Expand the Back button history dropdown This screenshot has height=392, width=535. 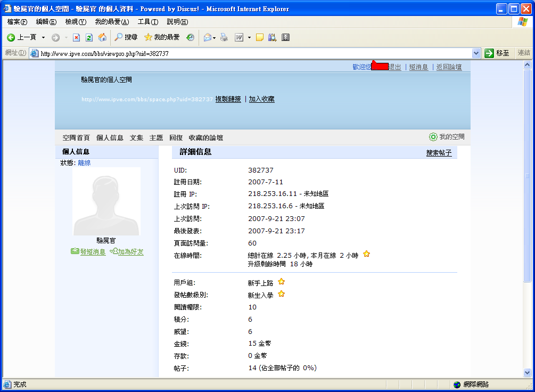tap(43, 37)
